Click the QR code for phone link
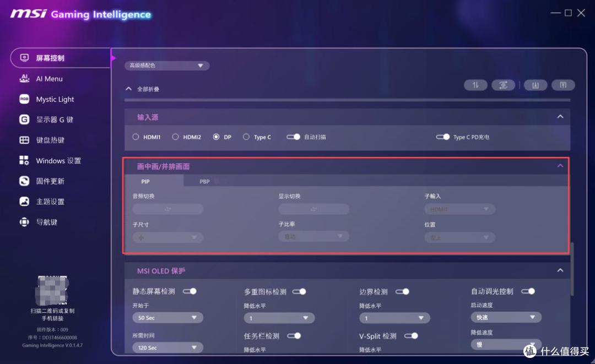Image resolution: width=595 pixels, height=364 pixels. tap(52, 290)
